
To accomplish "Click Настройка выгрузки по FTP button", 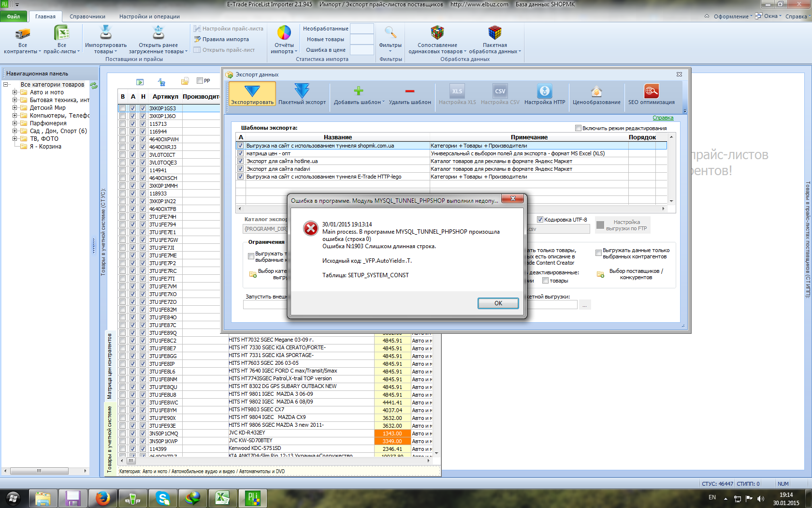I will [x=623, y=225].
